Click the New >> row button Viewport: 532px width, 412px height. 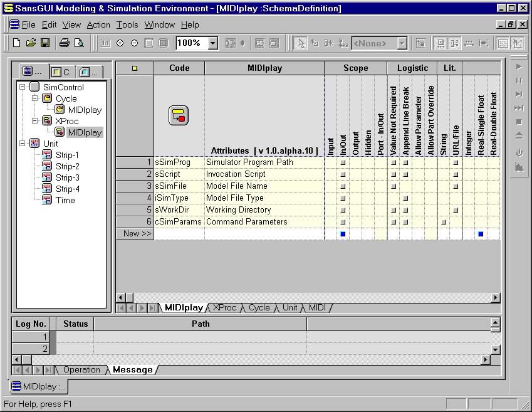tap(135, 234)
